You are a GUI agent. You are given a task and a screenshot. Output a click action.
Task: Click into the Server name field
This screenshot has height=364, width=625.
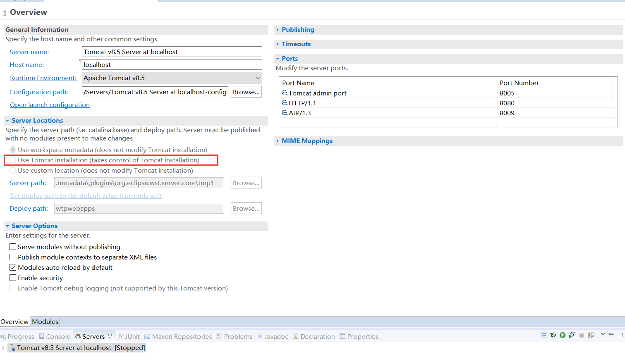pos(172,52)
